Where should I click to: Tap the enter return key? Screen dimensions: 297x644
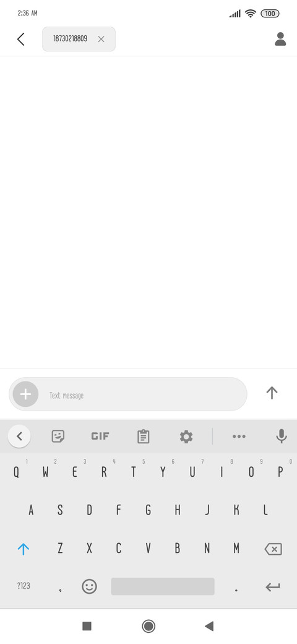click(273, 587)
